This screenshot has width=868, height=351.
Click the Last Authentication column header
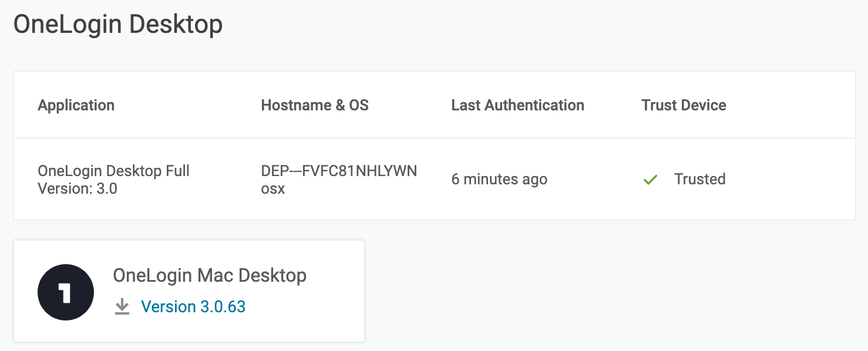tap(517, 106)
